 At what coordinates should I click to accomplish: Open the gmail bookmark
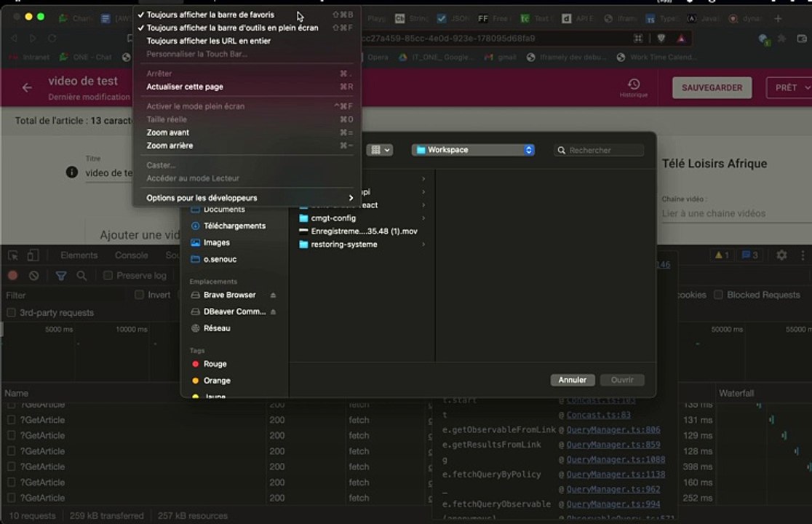(x=501, y=57)
